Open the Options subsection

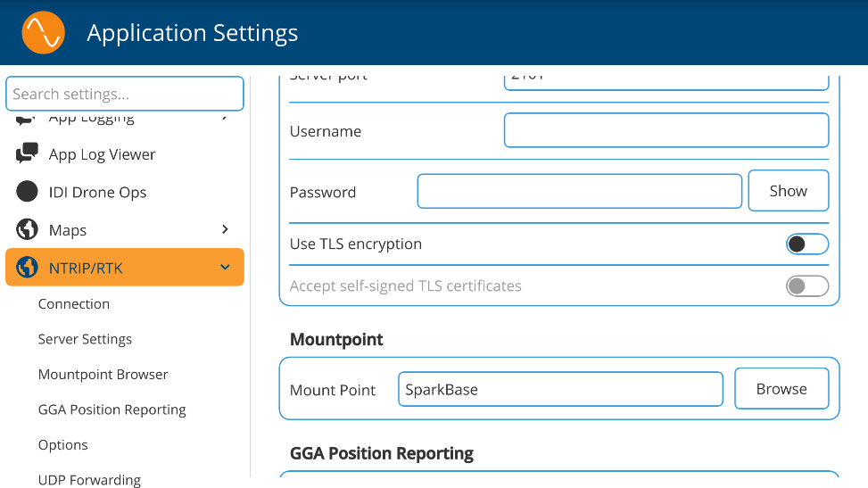click(62, 445)
